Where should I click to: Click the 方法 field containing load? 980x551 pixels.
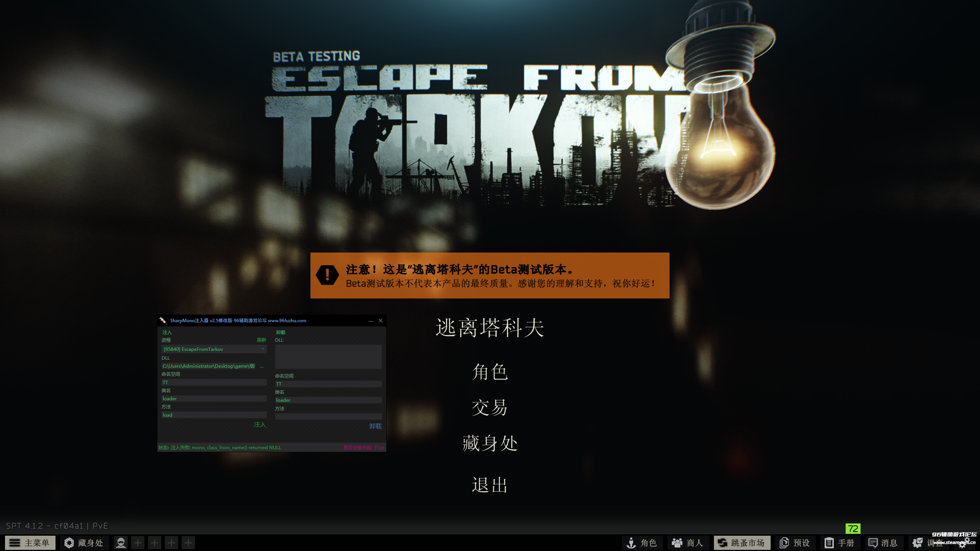tap(214, 415)
